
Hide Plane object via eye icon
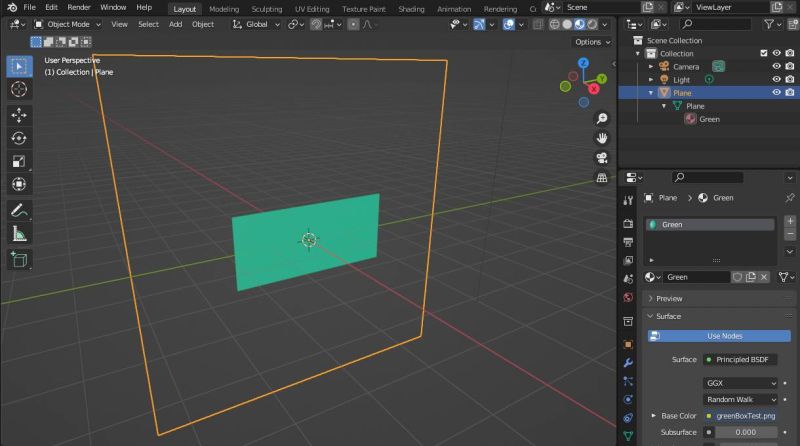(x=777, y=93)
